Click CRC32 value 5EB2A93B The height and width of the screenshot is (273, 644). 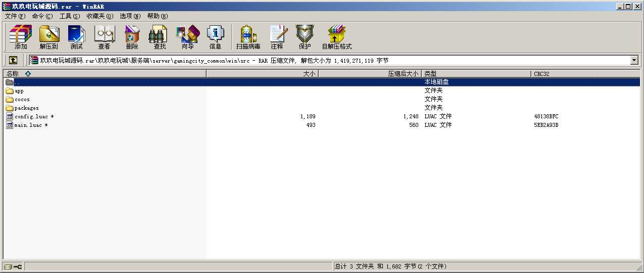[x=547, y=125]
